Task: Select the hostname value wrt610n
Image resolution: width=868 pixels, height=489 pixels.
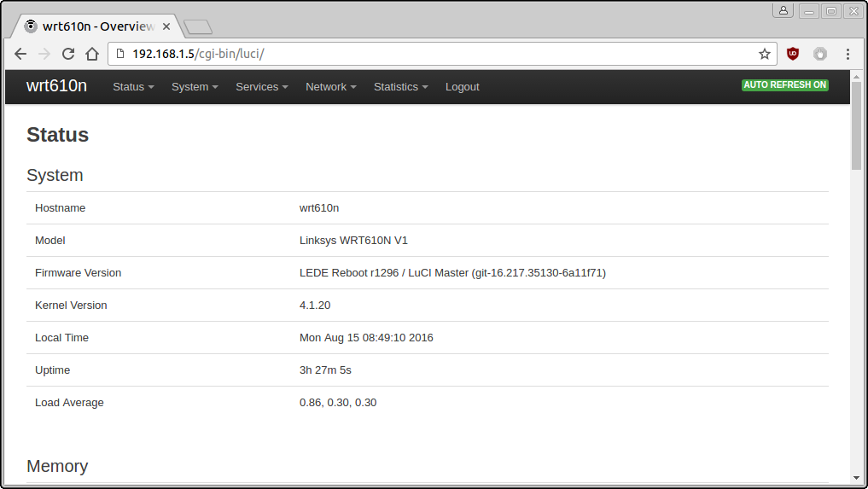Action: coord(319,208)
